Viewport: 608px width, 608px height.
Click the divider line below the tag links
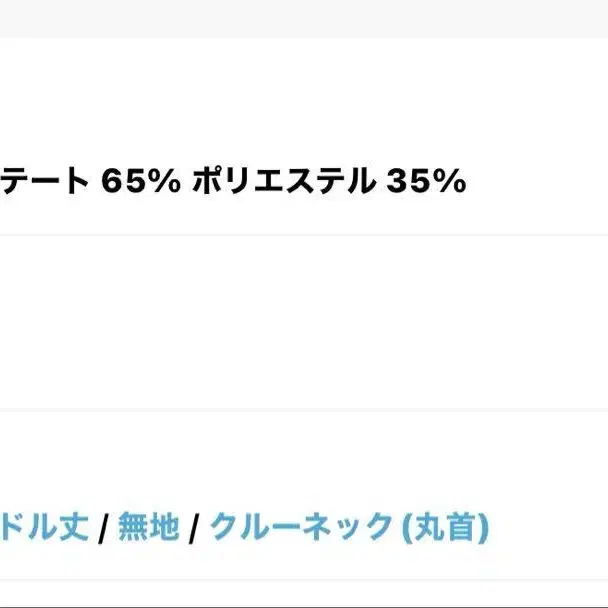[x=304, y=580]
